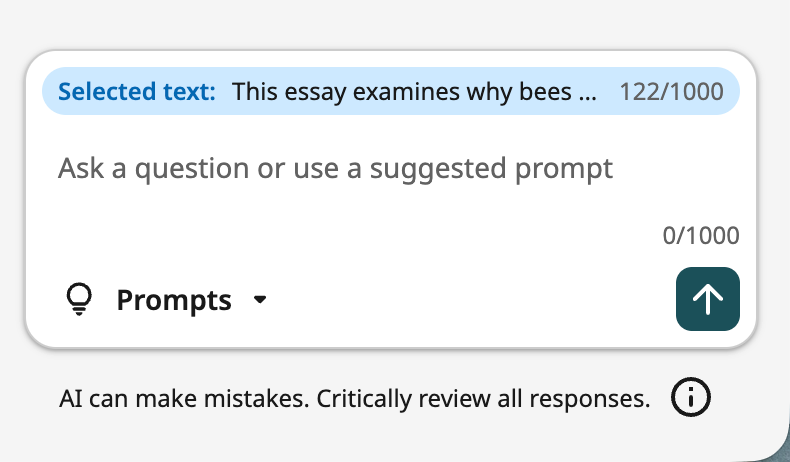Click 'AI can make mistakes' disclaimer text
Image resolution: width=790 pixels, height=462 pixels.
pyautogui.click(x=184, y=399)
